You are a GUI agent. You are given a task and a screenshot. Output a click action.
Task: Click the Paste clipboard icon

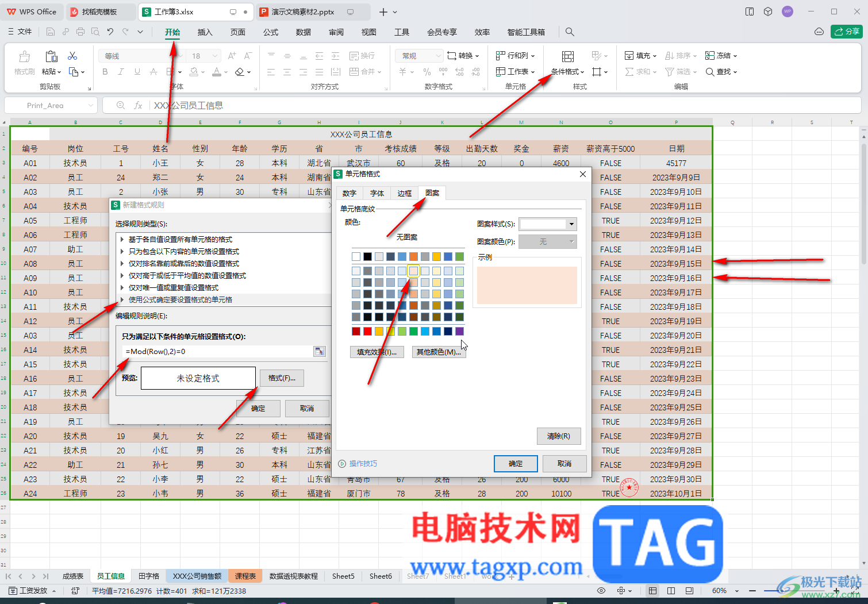pos(51,56)
